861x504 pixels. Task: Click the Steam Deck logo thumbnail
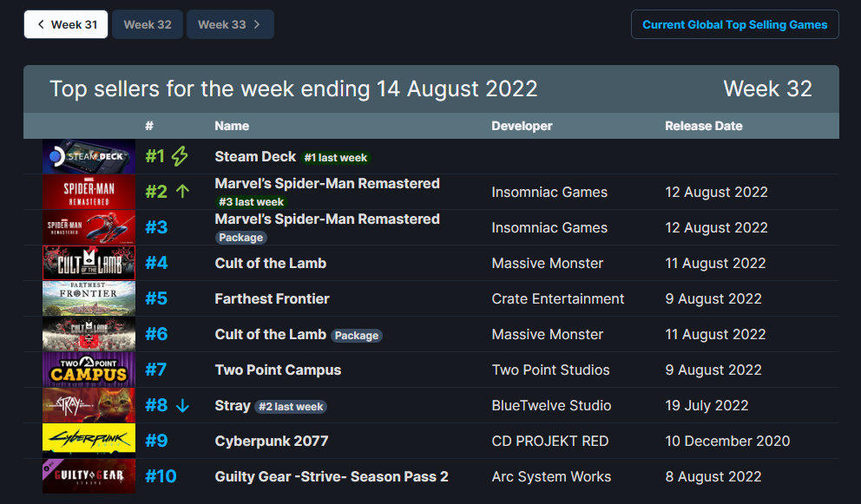89,157
